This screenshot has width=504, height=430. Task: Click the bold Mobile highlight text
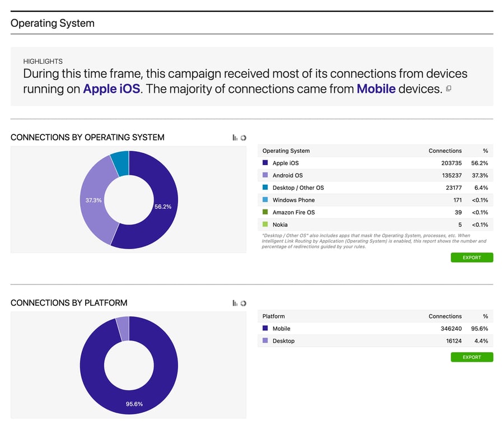point(376,88)
